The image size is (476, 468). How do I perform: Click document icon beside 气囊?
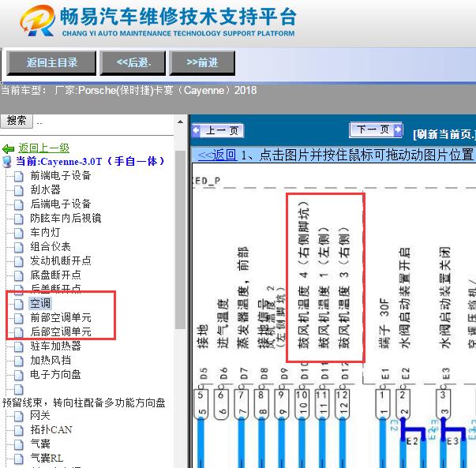point(18,445)
